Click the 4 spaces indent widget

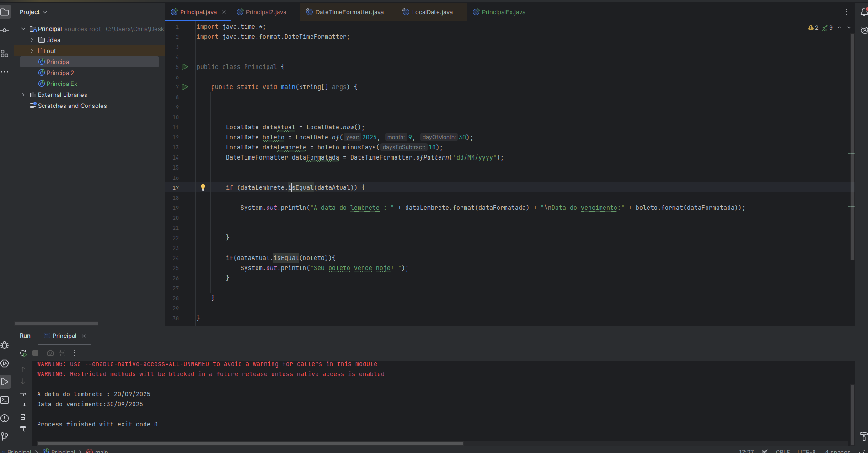tap(837, 451)
